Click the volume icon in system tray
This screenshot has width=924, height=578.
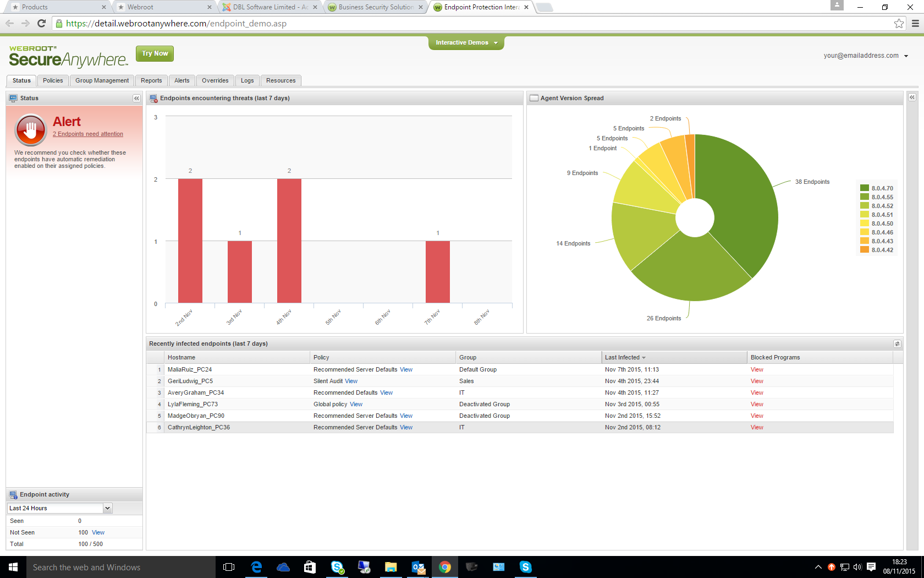coord(857,567)
